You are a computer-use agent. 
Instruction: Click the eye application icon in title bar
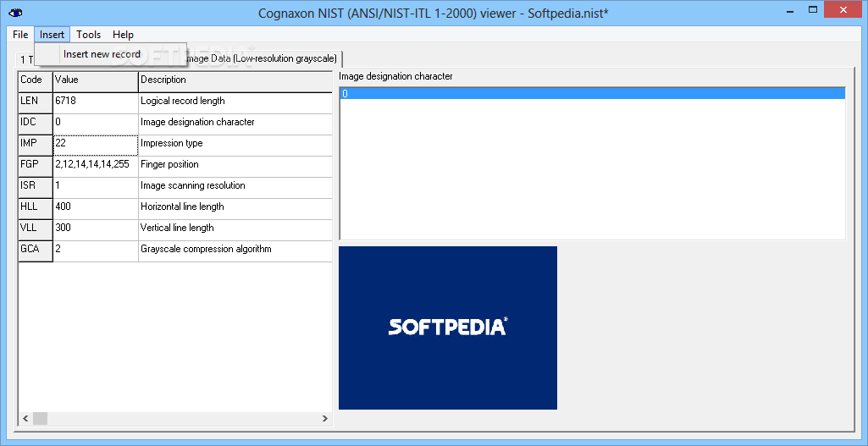click(15, 12)
